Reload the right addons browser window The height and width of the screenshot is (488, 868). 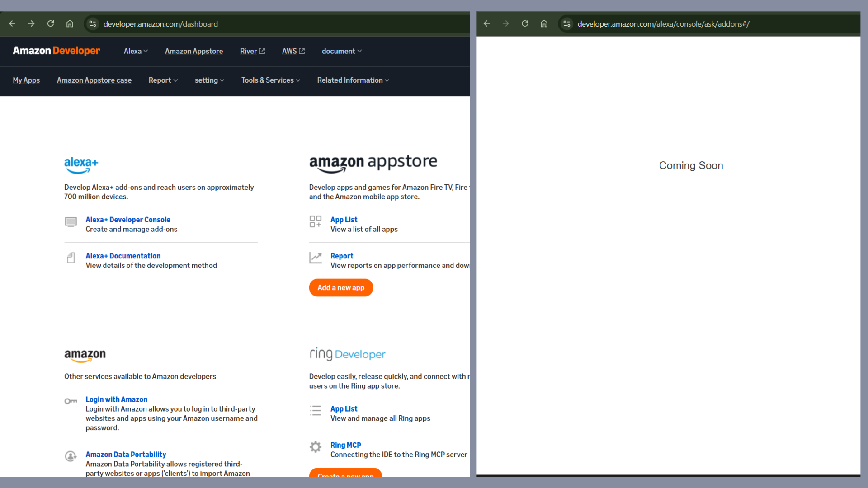click(525, 24)
